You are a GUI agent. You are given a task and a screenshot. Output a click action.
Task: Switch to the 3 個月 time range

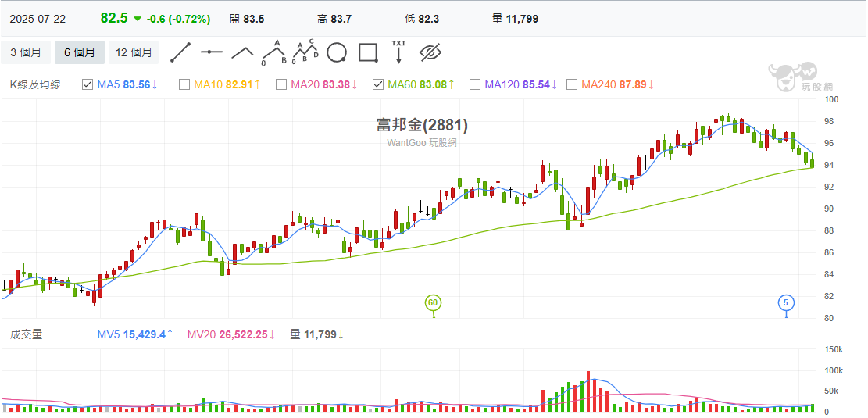(x=26, y=52)
